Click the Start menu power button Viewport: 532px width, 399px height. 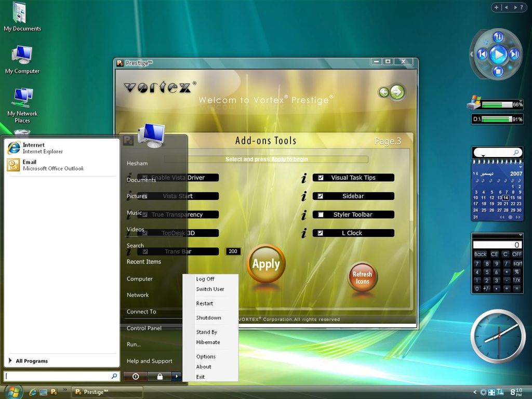(136, 376)
